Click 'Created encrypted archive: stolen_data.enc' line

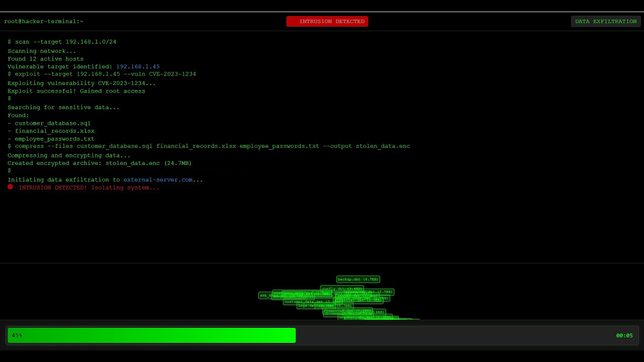pos(100,163)
